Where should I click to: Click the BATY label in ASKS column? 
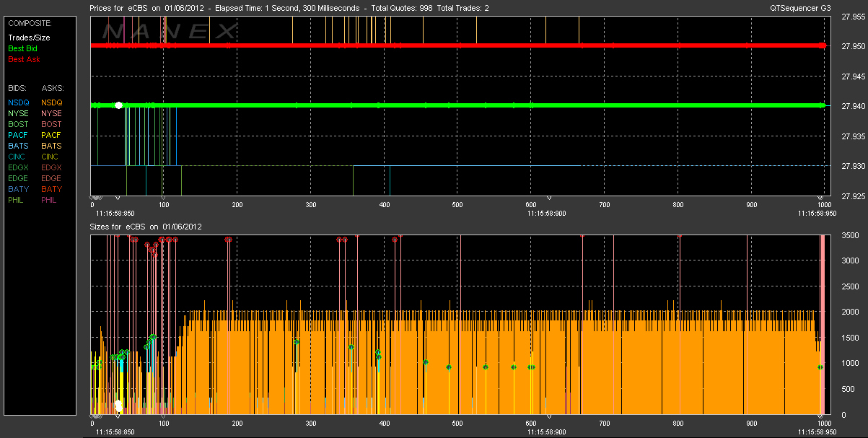[52, 189]
